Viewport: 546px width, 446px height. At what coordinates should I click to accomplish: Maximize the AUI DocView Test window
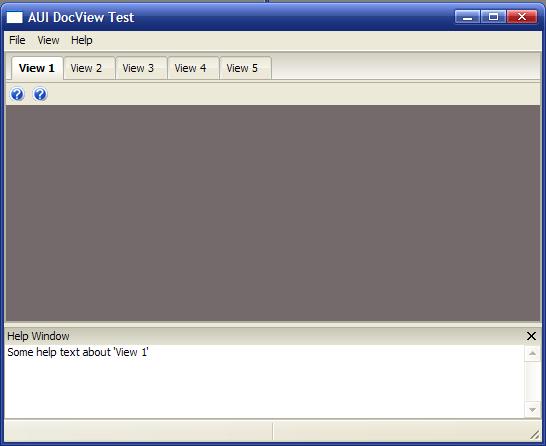(493, 17)
